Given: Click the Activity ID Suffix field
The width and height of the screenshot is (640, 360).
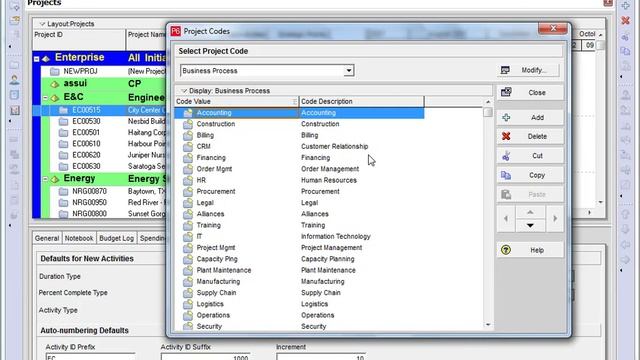Looking at the screenshot, I should pos(205,357).
